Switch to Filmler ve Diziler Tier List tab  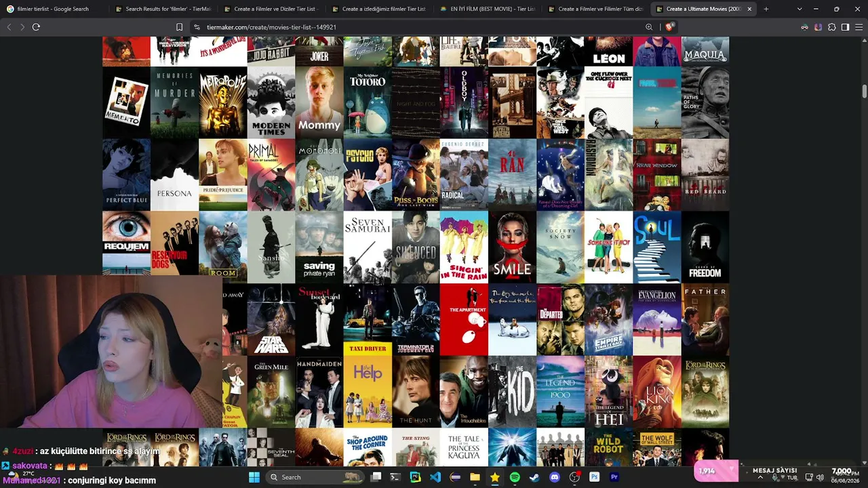click(270, 9)
